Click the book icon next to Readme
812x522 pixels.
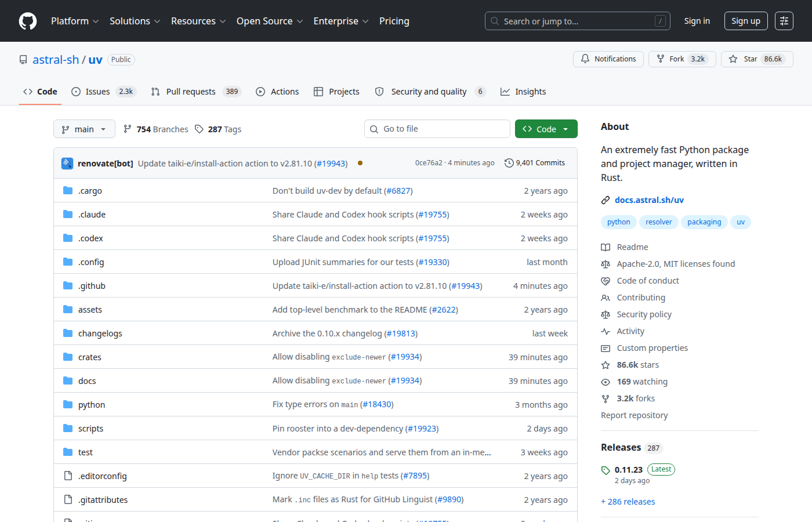pos(606,247)
